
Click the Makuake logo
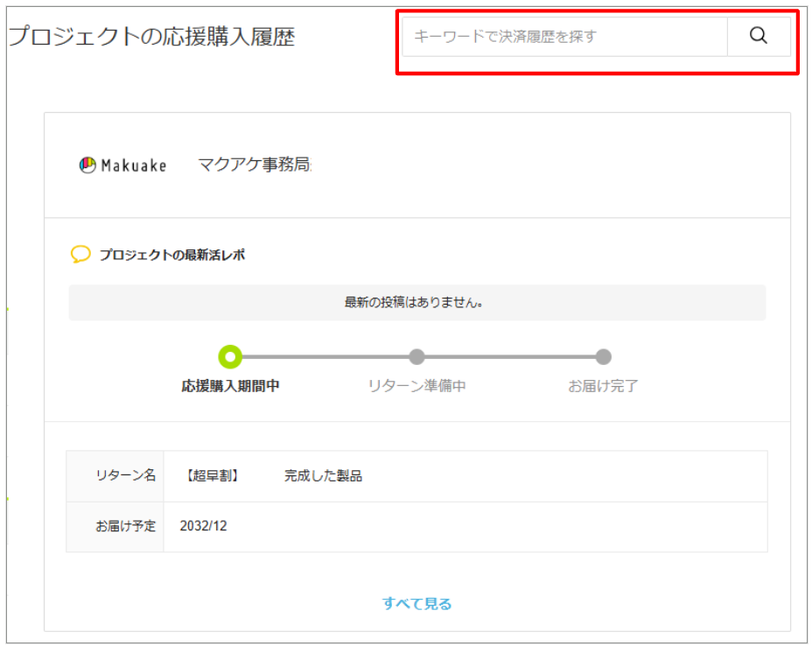point(122,165)
